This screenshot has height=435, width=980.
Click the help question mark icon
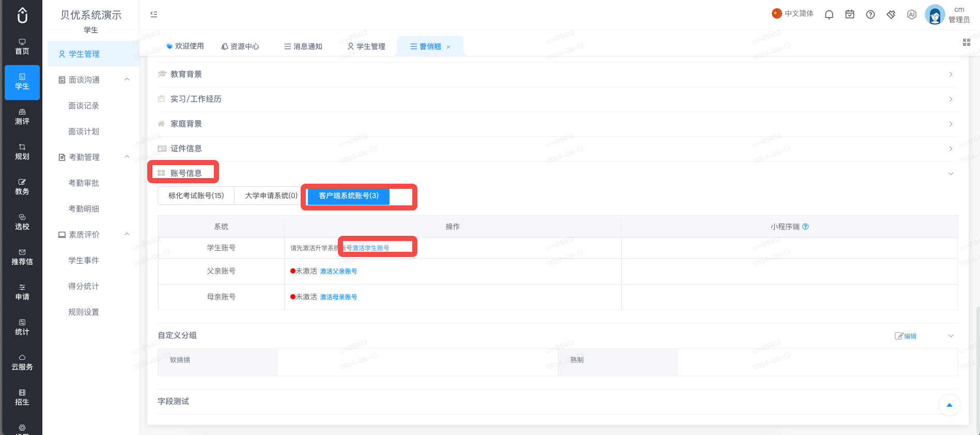(870, 14)
